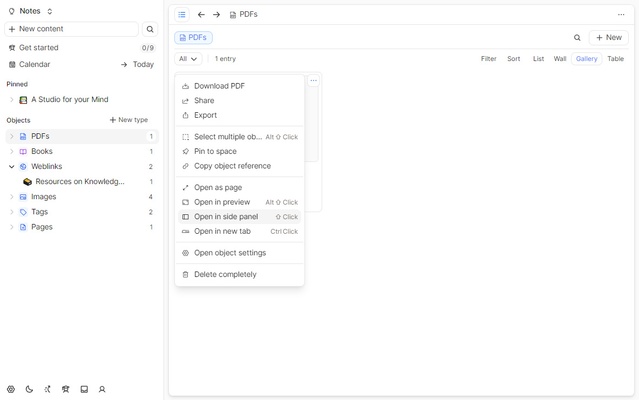Choose Open as page

(240, 187)
